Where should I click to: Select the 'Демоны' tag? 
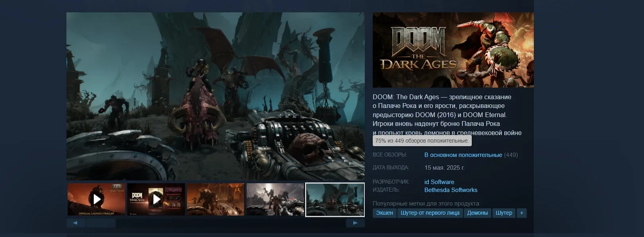pos(477,213)
